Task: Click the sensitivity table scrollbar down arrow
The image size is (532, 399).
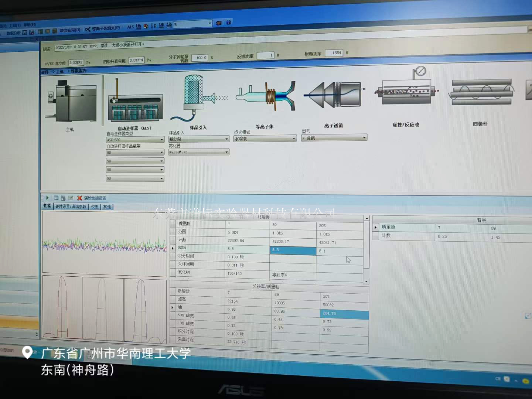Action: pyautogui.click(x=366, y=281)
